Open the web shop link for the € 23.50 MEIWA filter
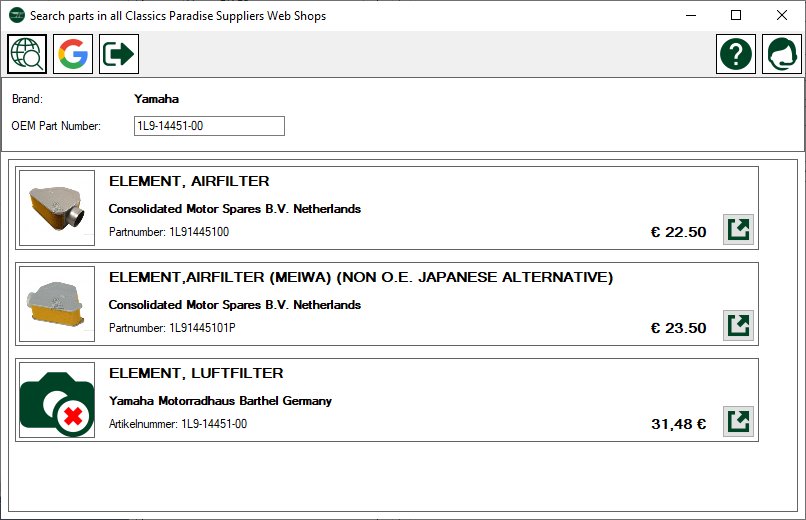The image size is (806, 520). coord(739,325)
